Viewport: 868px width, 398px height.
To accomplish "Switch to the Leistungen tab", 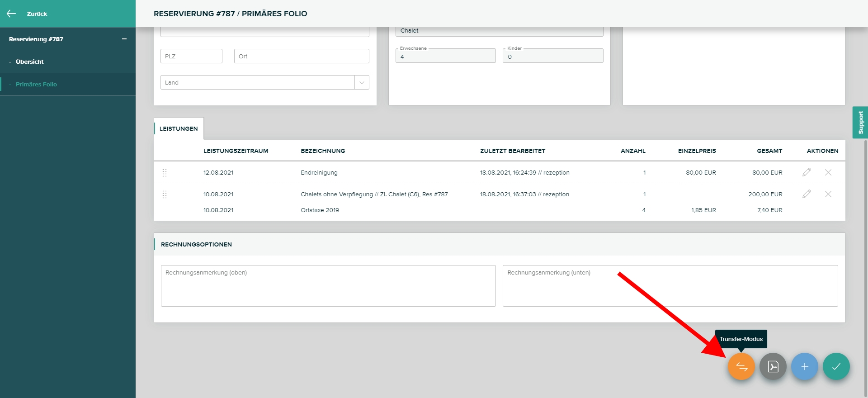I will pyautogui.click(x=179, y=128).
